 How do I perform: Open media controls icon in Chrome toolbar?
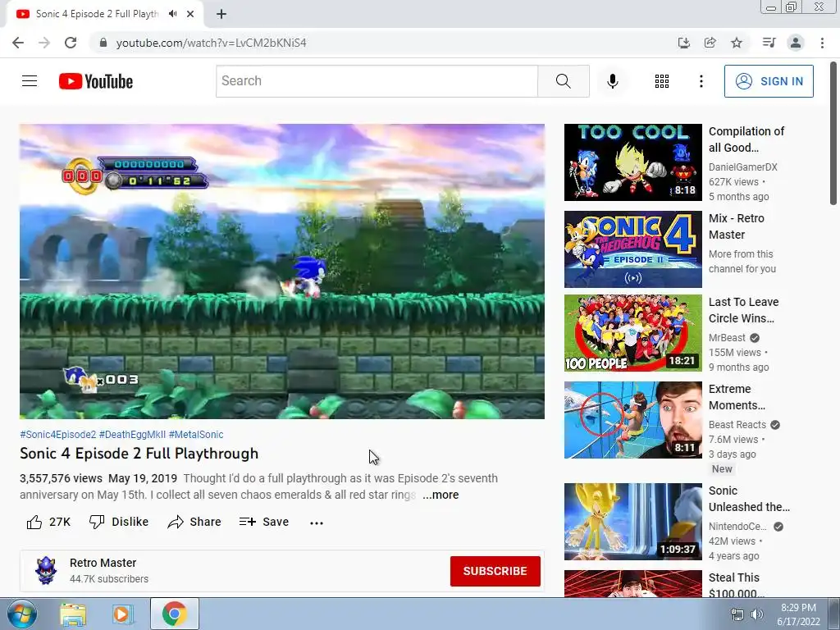click(769, 43)
